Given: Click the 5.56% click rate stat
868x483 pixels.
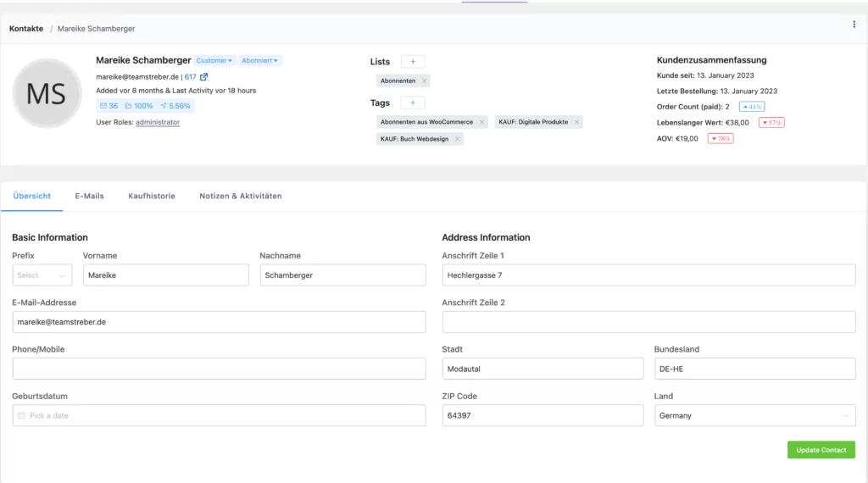Looking at the screenshot, I should tap(175, 106).
